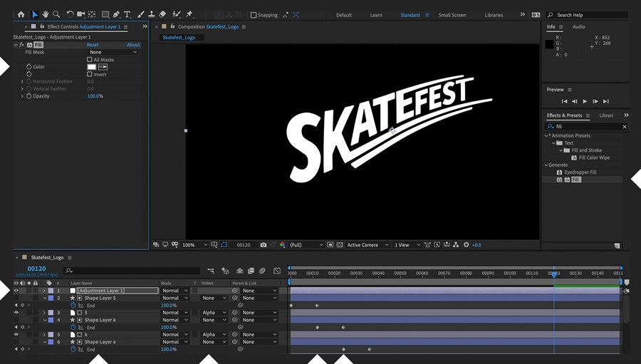Select the Zoom tool in toolbar
This screenshot has height=364, width=641.
point(56,14)
